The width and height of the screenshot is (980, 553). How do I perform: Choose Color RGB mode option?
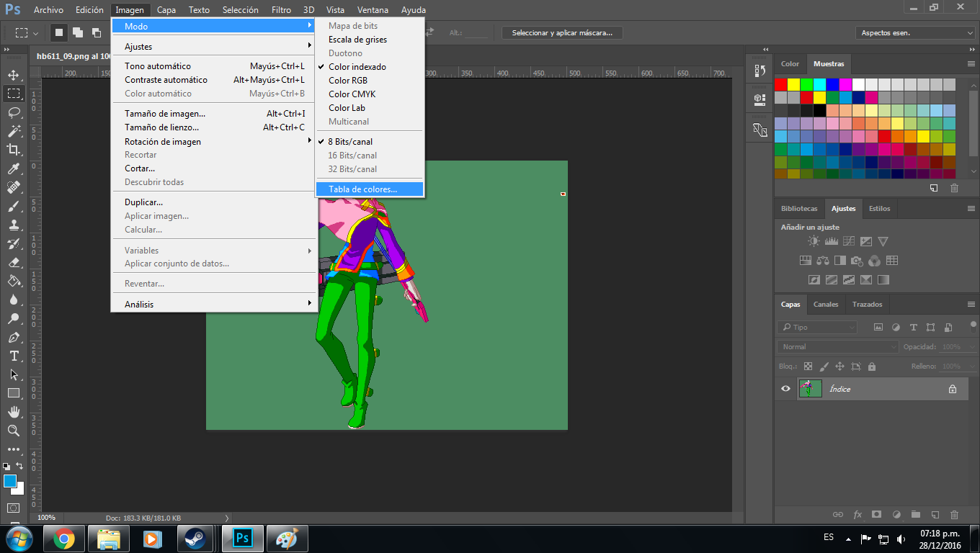coord(348,81)
